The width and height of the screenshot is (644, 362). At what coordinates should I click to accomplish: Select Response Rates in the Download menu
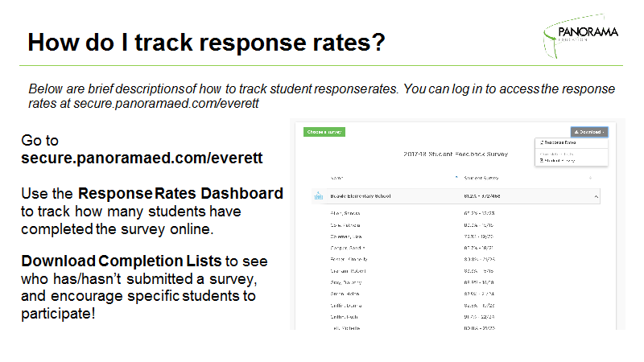pos(558,142)
